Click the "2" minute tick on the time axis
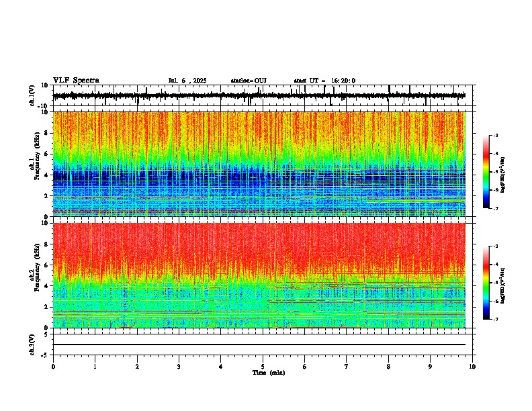The width and height of the screenshot is (532, 411). pyautogui.click(x=137, y=367)
